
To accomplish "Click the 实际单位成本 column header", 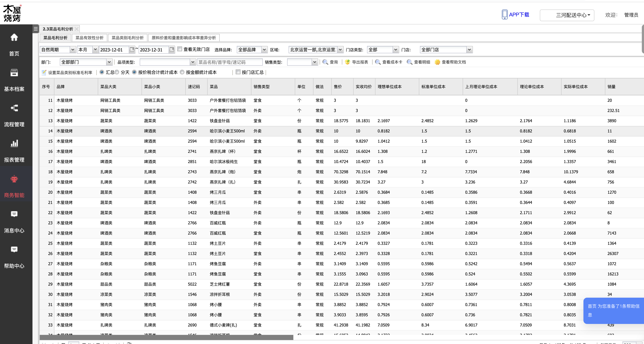I will [x=583, y=86].
